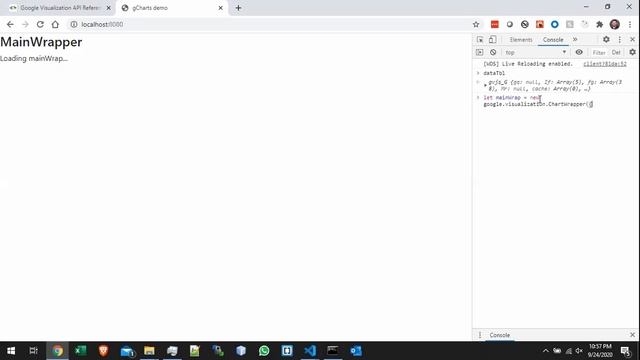
Task: Switch to Google Visualization API Reference tab
Action: pyautogui.click(x=60, y=8)
